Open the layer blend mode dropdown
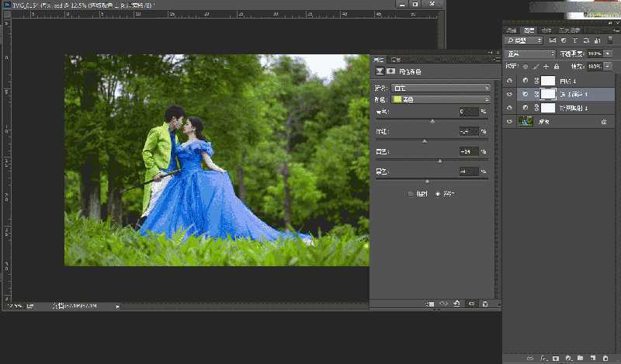Screen dimensions: 621x364 click(x=529, y=54)
